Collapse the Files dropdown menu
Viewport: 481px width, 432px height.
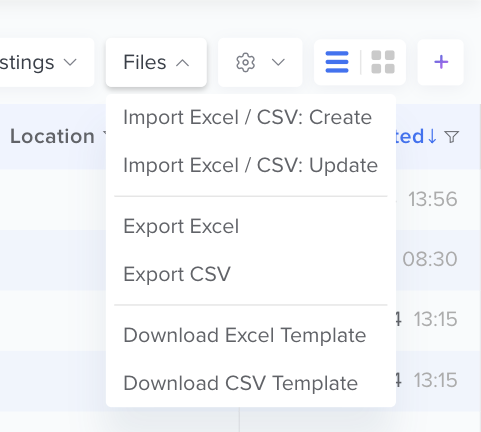tap(156, 62)
